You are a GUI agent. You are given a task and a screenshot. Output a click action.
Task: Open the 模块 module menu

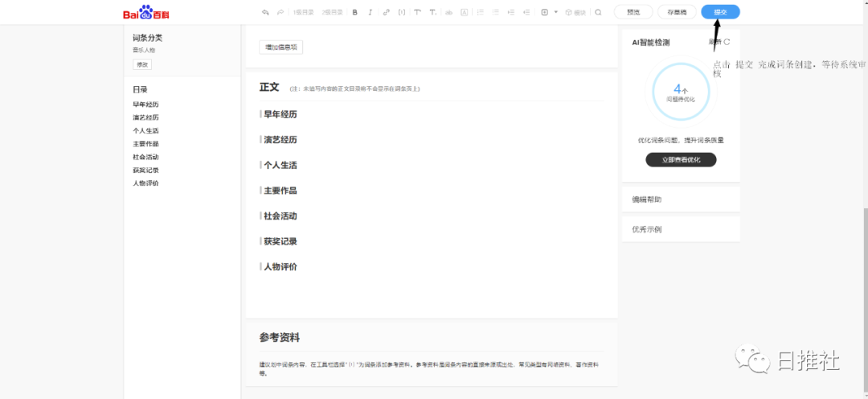(575, 12)
